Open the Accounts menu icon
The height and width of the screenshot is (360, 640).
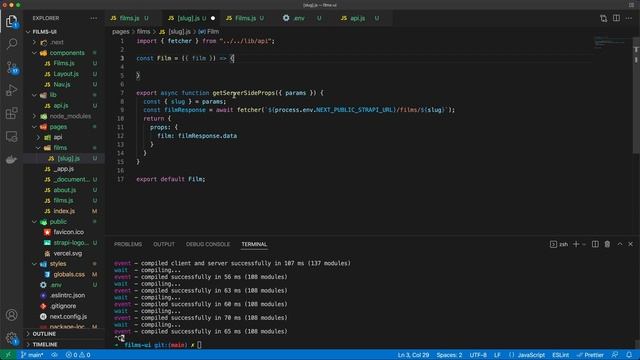[x=11, y=315]
